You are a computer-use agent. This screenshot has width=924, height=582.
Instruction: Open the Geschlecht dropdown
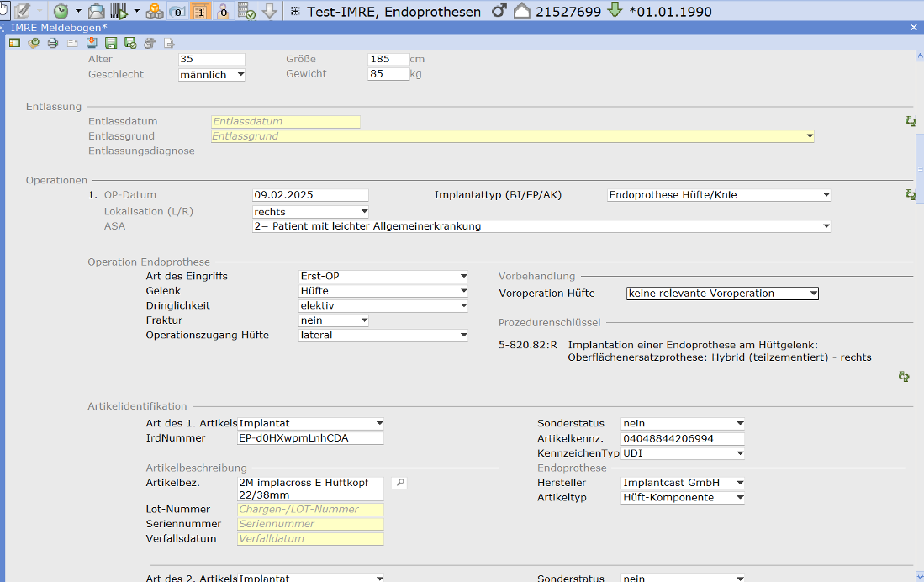tap(240, 75)
